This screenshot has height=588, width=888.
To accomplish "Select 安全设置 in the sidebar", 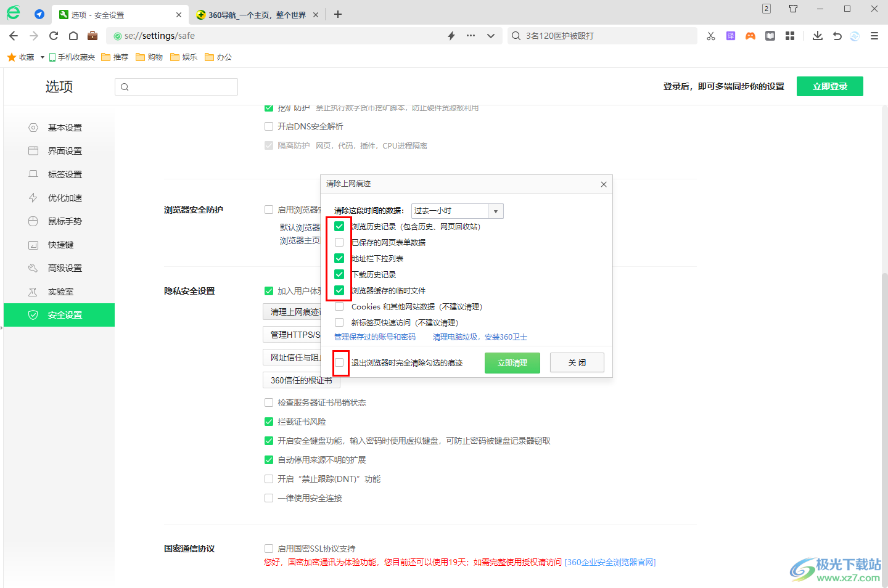I will [59, 315].
